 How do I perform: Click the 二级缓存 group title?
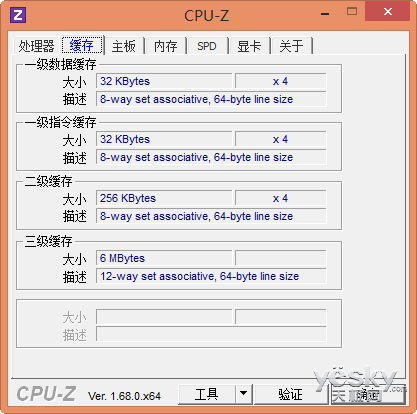(x=49, y=181)
